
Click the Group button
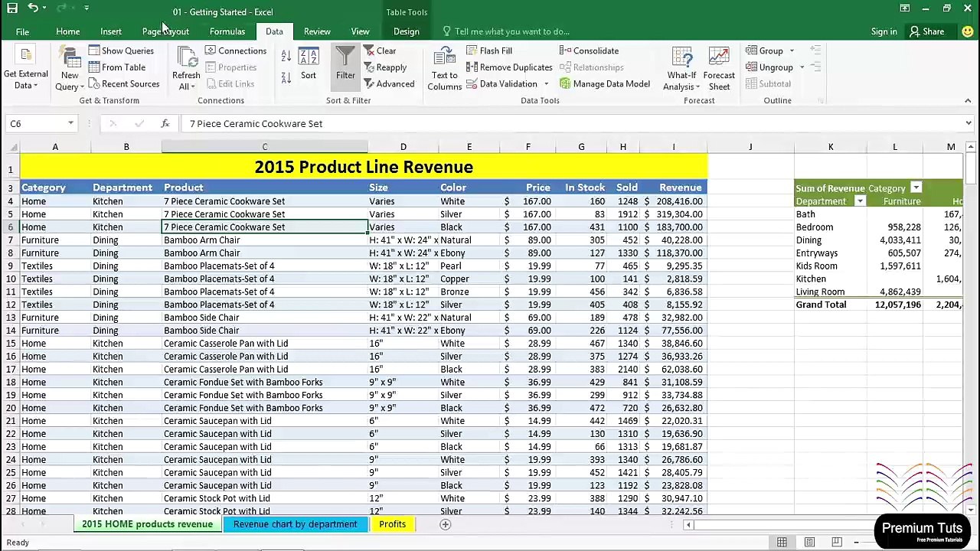point(764,51)
